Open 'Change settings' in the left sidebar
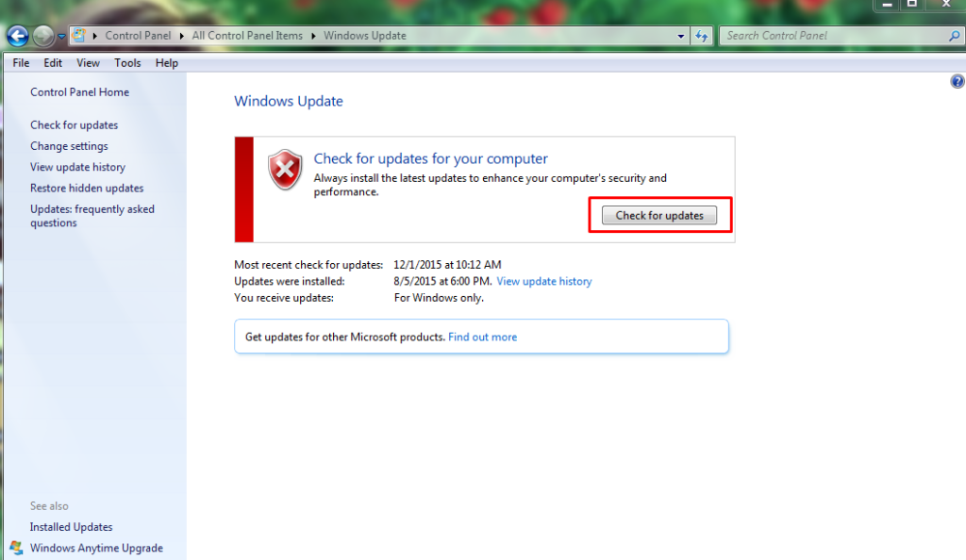This screenshot has width=966, height=560. (69, 146)
